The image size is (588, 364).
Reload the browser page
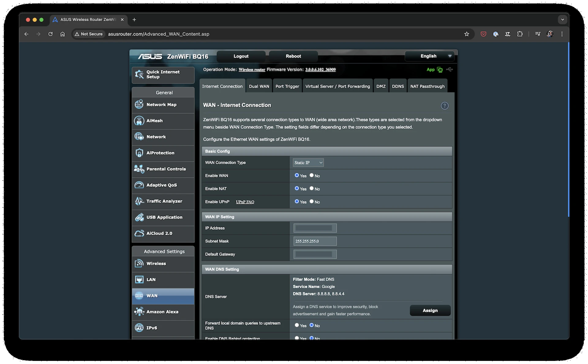tap(51, 34)
